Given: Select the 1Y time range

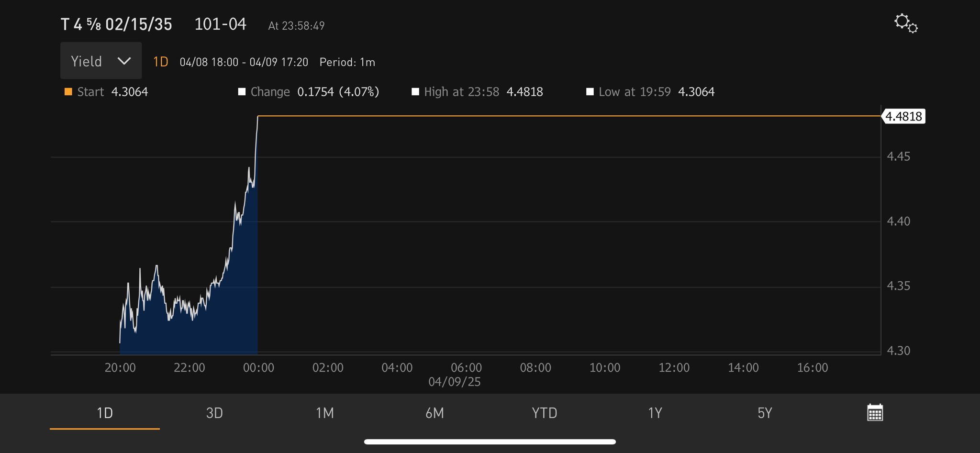Looking at the screenshot, I should click(655, 413).
